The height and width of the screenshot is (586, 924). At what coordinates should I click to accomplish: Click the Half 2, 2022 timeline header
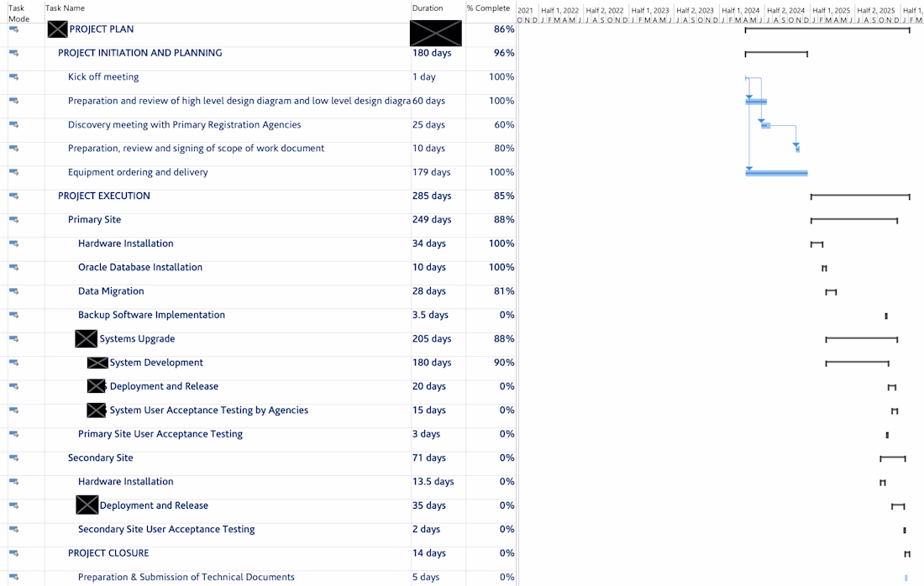[x=605, y=11]
